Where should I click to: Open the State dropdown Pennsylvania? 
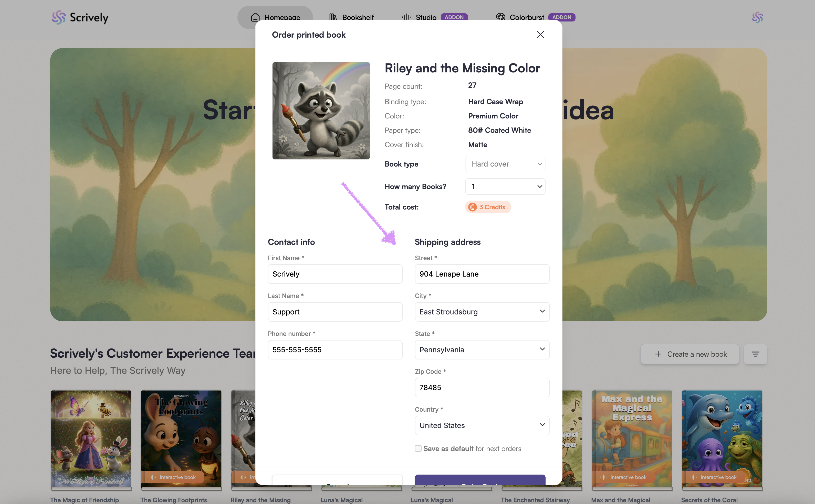coord(482,350)
